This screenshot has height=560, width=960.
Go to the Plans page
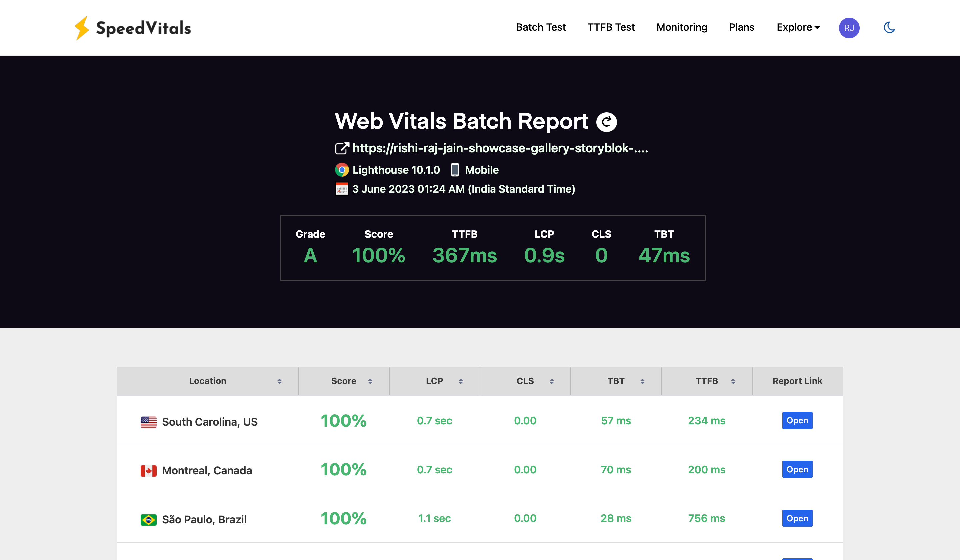(x=741, y=27)
